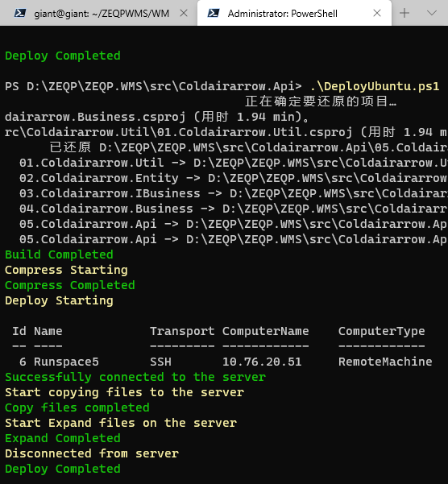448x484 pixels.
Task: Click the PowerShell icon on Administrator tab
Action: click(x=214, y=13)
